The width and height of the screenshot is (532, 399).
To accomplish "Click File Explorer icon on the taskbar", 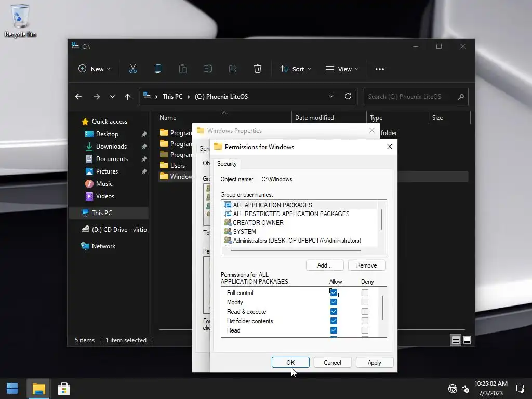I will pos(38,389).
